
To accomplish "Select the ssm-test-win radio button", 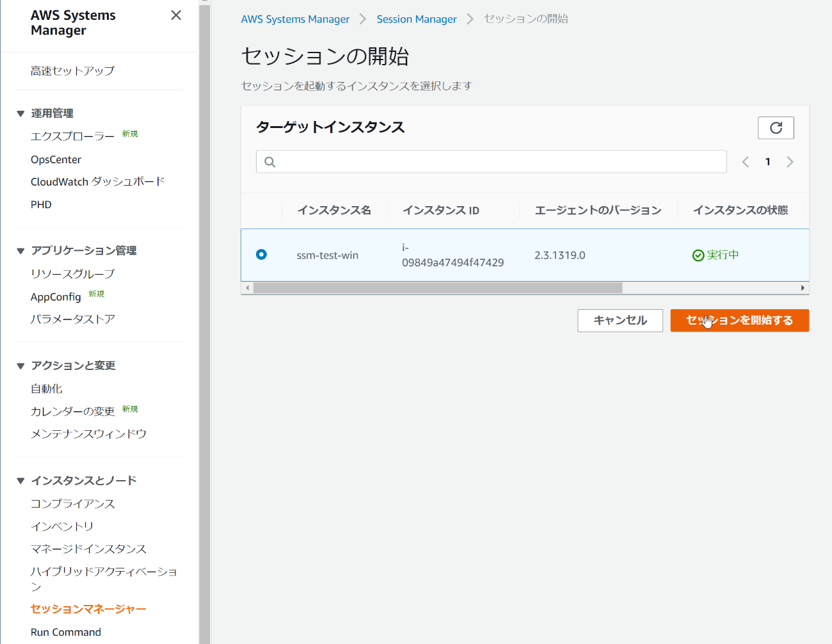I will (x=261, y=254).
